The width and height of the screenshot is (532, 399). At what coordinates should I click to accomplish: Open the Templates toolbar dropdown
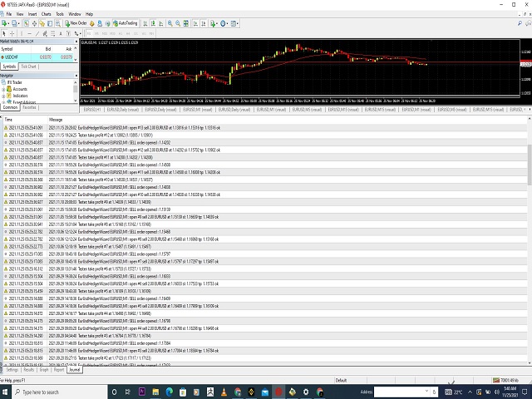[234, 23]
